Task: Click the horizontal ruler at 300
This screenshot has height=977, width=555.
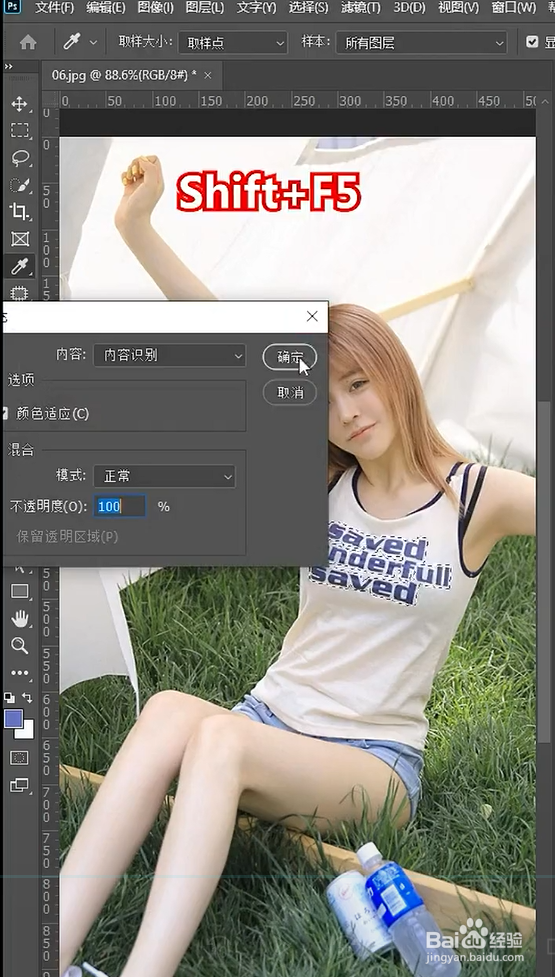Action: pos(350,100)
